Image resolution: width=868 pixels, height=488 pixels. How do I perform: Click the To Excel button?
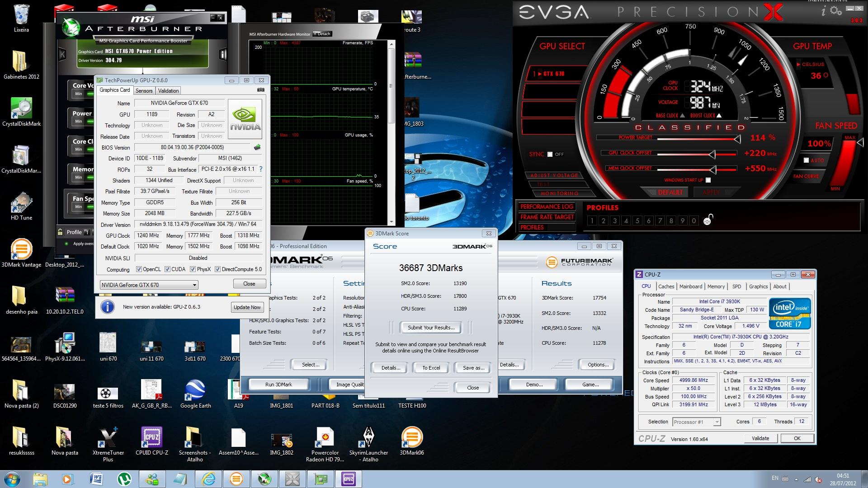[431, 368]
